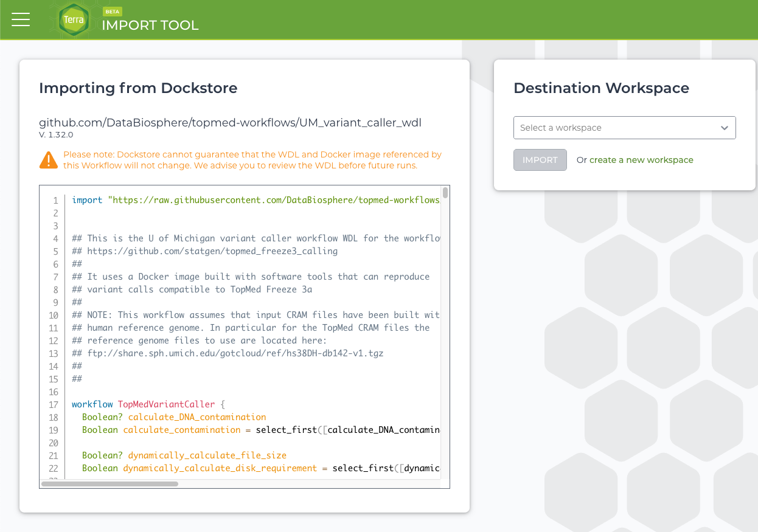The width and height of the screenshot is (758, 532).
Task: Open the sidebar hamburger menu
Action: point(21,19)
